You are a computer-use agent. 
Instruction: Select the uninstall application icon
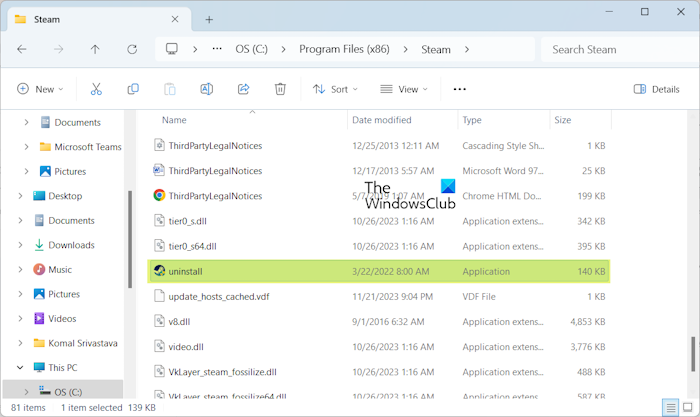pos(159,271)
